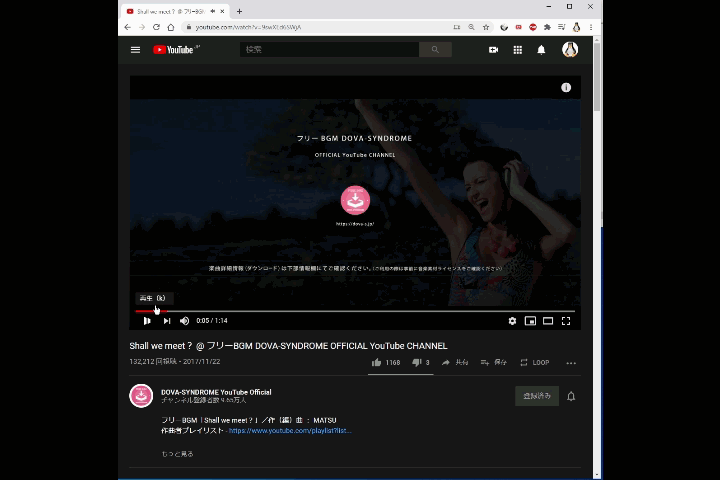Image resolution: width=720 pixels, height=480 pixels.
Task: Mute tab via speaker icon on tab
Action: (x=213, y=11)
